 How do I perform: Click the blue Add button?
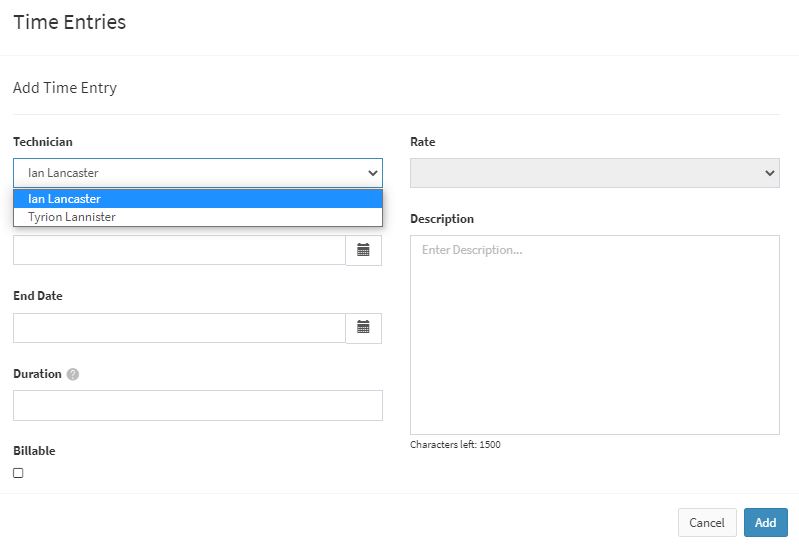pos(765,523)
